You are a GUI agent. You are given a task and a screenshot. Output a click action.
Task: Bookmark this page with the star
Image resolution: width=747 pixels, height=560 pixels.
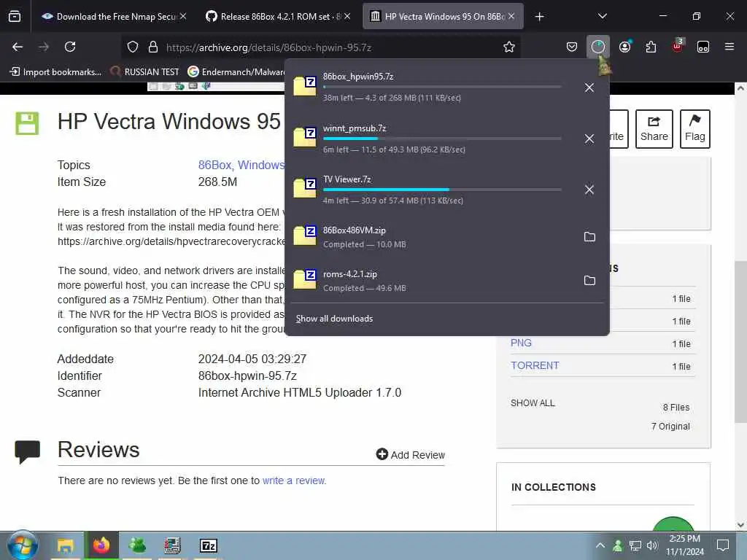[x=508, y=47]
